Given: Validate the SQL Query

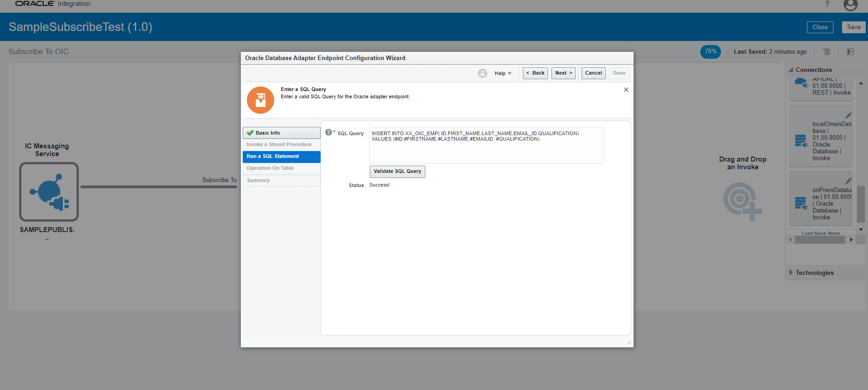Looking at the screenshot, I should click(397, 172).
